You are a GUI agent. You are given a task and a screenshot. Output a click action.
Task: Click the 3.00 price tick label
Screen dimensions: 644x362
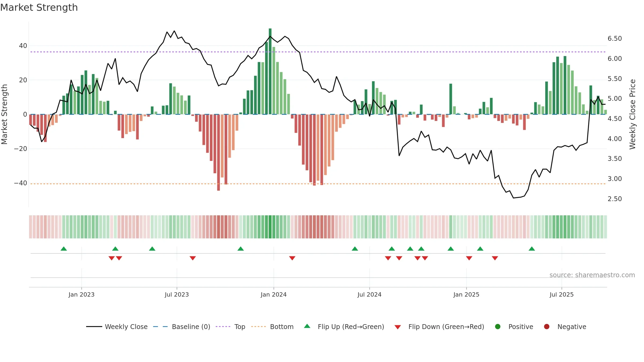(615, 179)
